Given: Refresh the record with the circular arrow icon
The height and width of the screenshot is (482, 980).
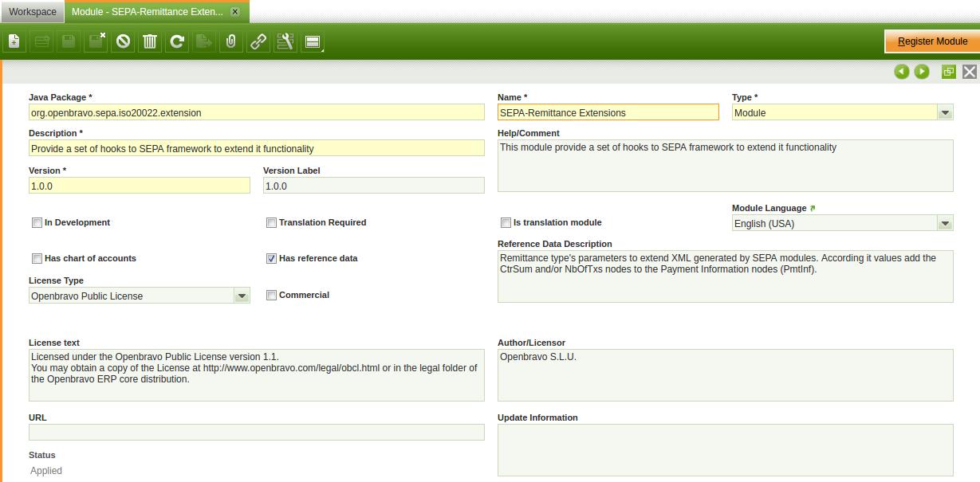Looking at the screenshot, I should tap(177, 41).
